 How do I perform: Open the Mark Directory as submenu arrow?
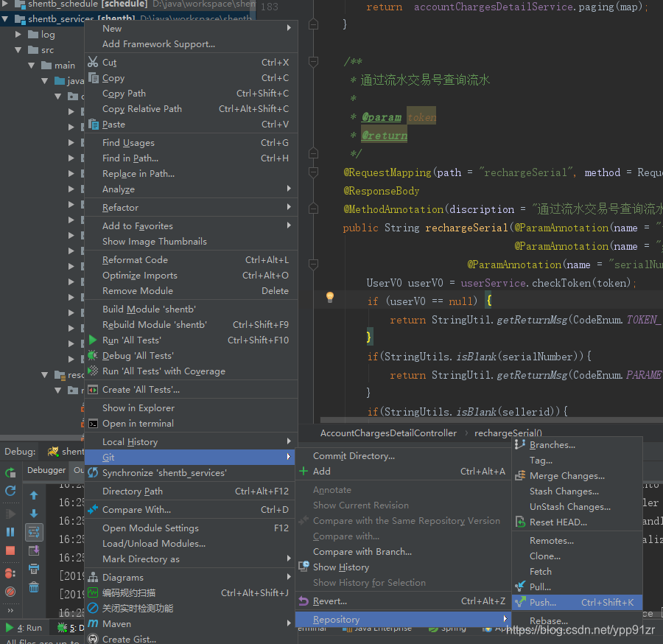pyautogui.click(x=290, y=559)
